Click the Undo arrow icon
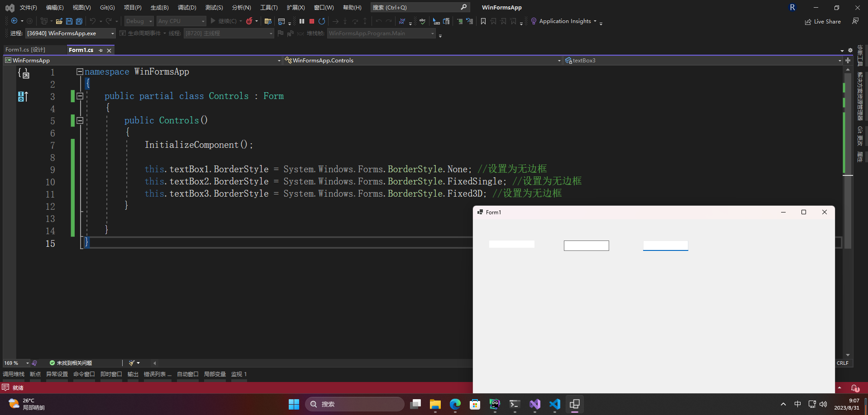The width and height of the screenshot is (868, 415). [x=93, y=21]
